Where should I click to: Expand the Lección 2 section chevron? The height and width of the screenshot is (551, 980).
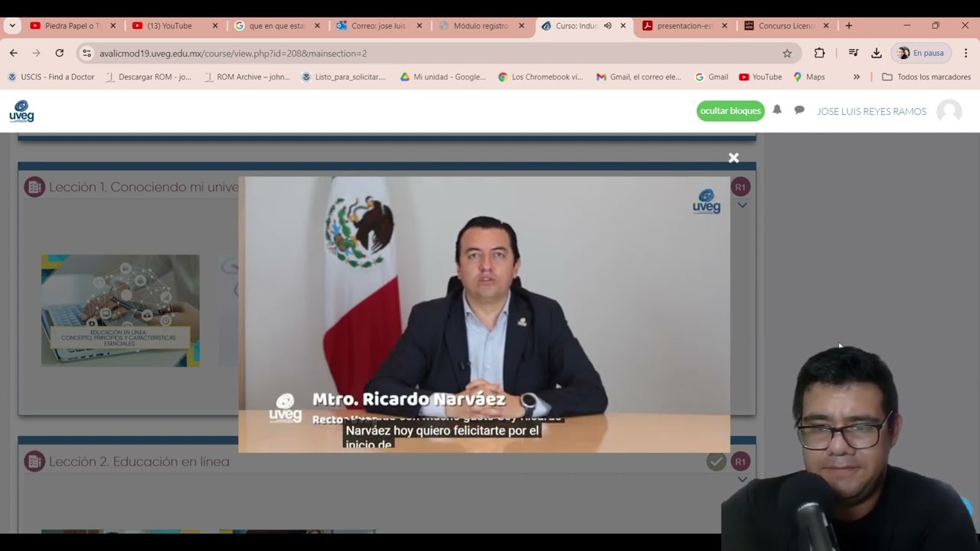pos(742,480)
